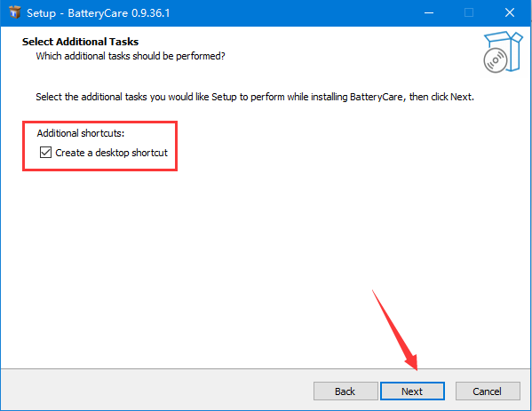Minimize the Setup window

[x=429, y=13]
